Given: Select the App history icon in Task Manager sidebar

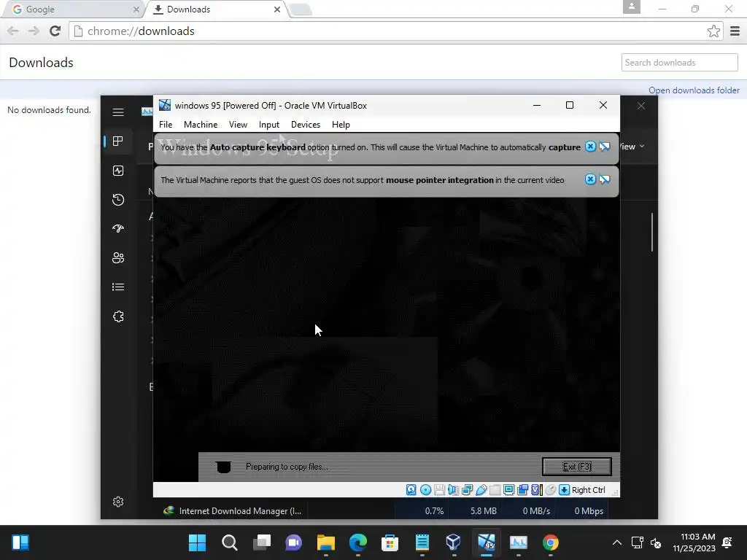Looking at the screenshot, I should (118, 200).
